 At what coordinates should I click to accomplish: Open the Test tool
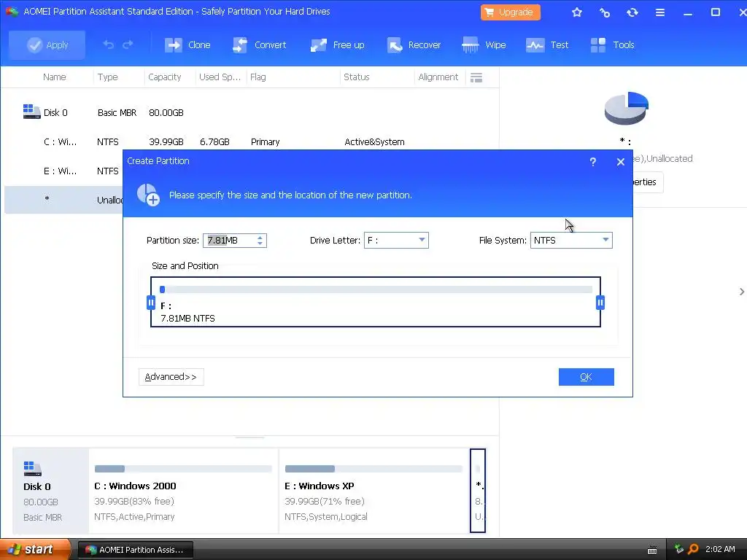click(547, 44)
